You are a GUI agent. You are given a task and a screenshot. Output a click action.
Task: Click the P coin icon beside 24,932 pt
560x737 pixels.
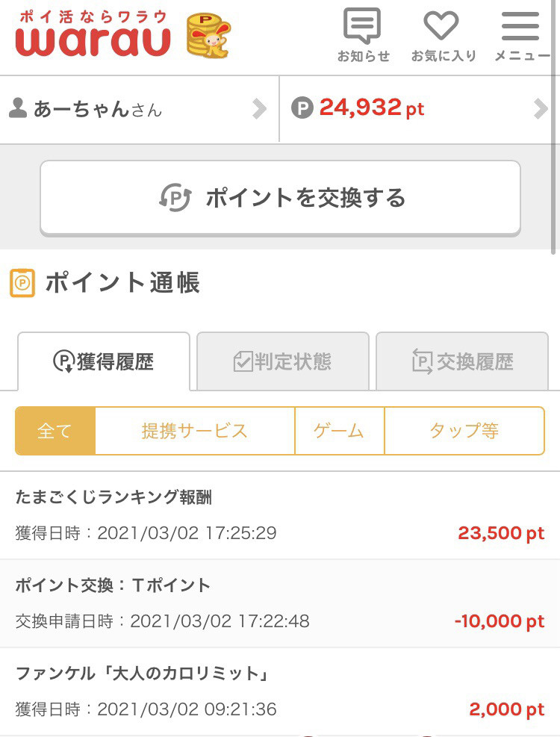click(x=302, y=108)
